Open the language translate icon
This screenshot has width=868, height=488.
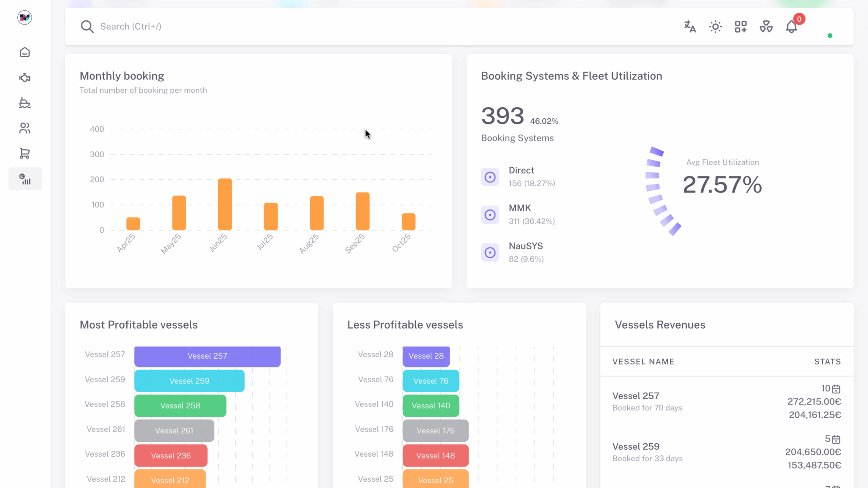tap(690, 27)
